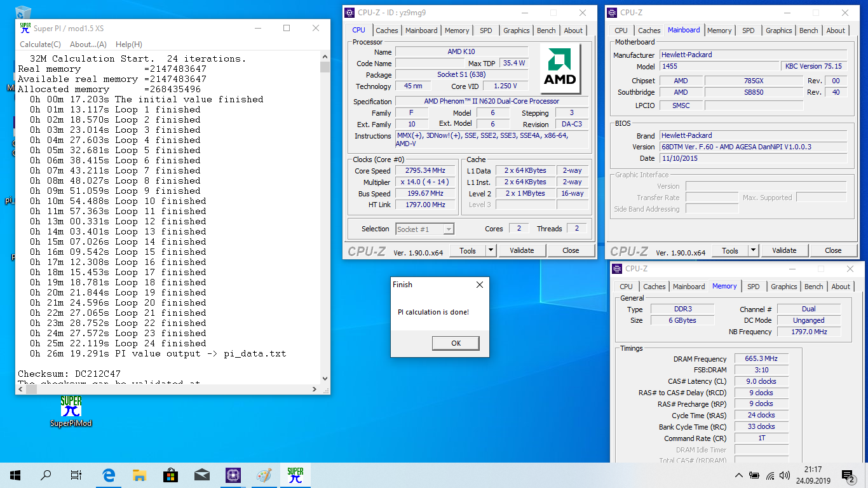Click the Multiplier value x 14.0

[x=425, y=182]
